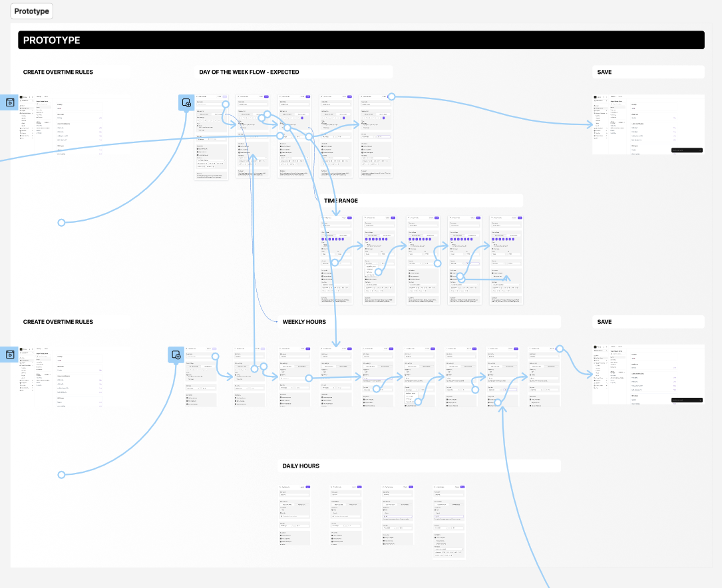Click connector node atop fifth Day of the Week frame
This screenshot has width=722, height=588.
click(391, 96)
